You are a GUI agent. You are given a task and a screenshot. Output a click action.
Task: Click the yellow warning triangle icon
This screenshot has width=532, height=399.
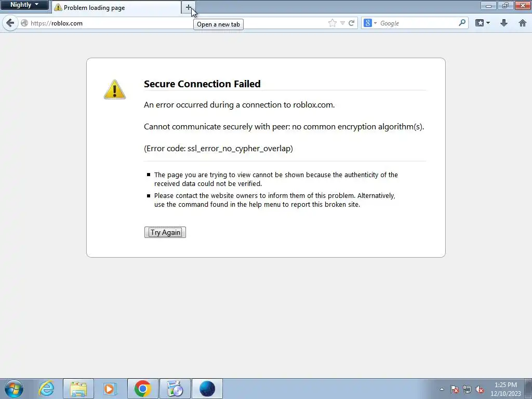coord(115,89)
